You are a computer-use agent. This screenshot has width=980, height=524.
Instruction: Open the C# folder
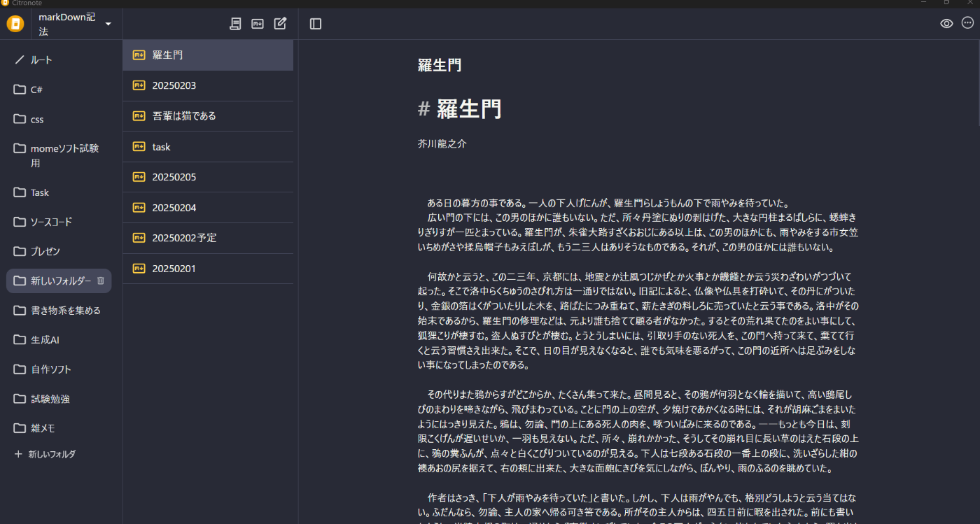59,90
